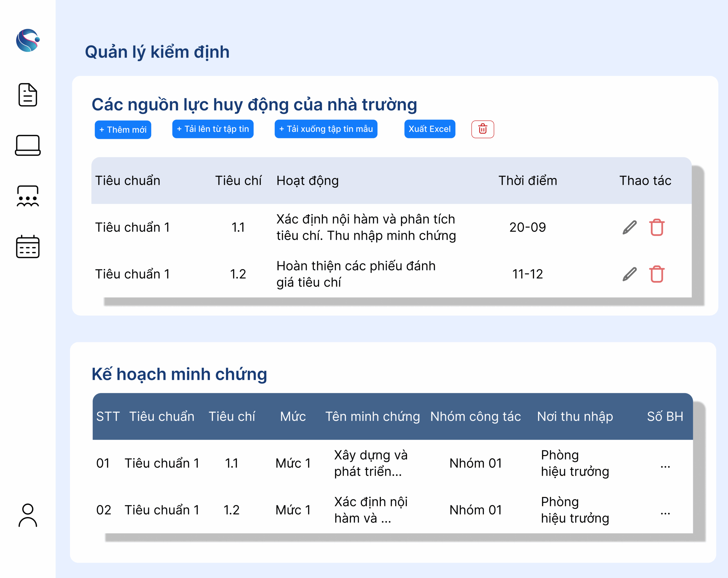The height and width of the screenshot is (578, 728).
Task: Open the group meeting icon in sidebar
Action: click(x=28, y=196)
